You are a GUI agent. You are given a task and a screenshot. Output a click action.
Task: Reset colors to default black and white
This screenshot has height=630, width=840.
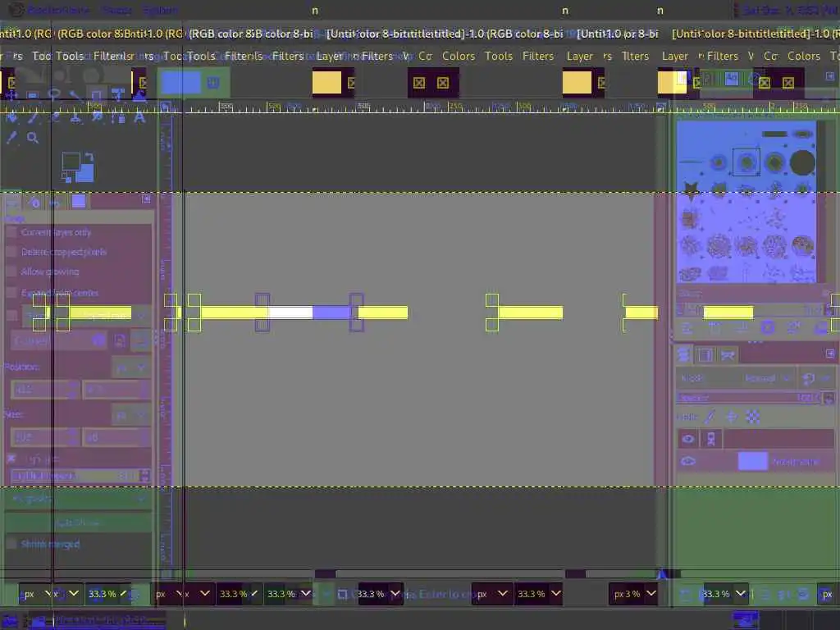(66, 177)
